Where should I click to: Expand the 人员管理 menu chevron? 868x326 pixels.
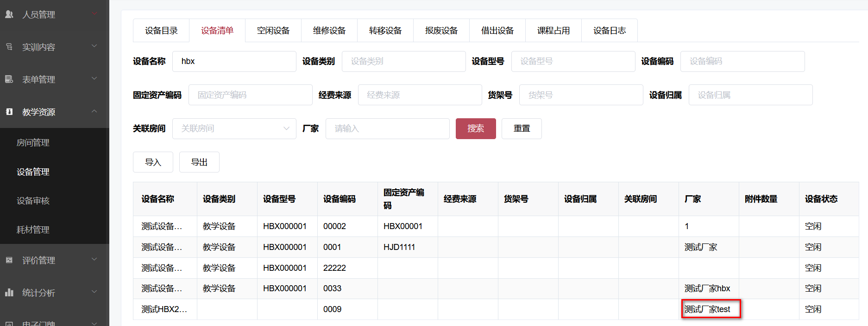pyautogui.click(x=94, y=14)
